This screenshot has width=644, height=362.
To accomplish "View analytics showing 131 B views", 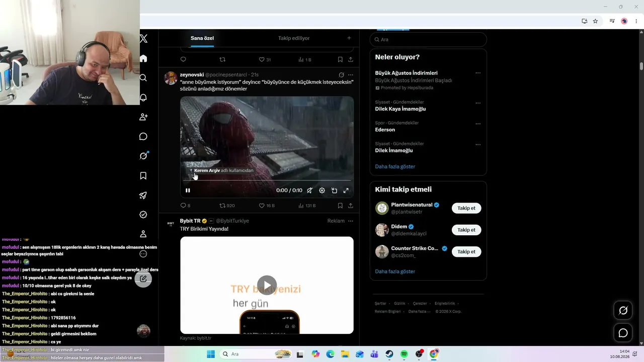I will [307, 206].
